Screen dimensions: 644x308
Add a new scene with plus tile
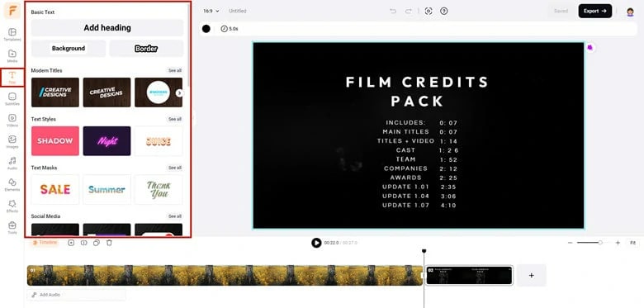[532, 275]
